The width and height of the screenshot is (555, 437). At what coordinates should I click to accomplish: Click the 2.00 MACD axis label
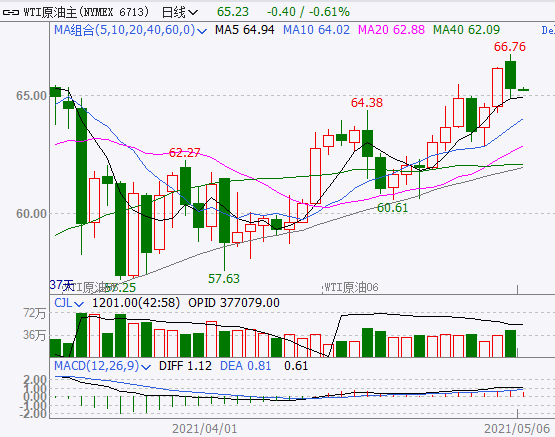pyautogui.click(x=35, y=380)
